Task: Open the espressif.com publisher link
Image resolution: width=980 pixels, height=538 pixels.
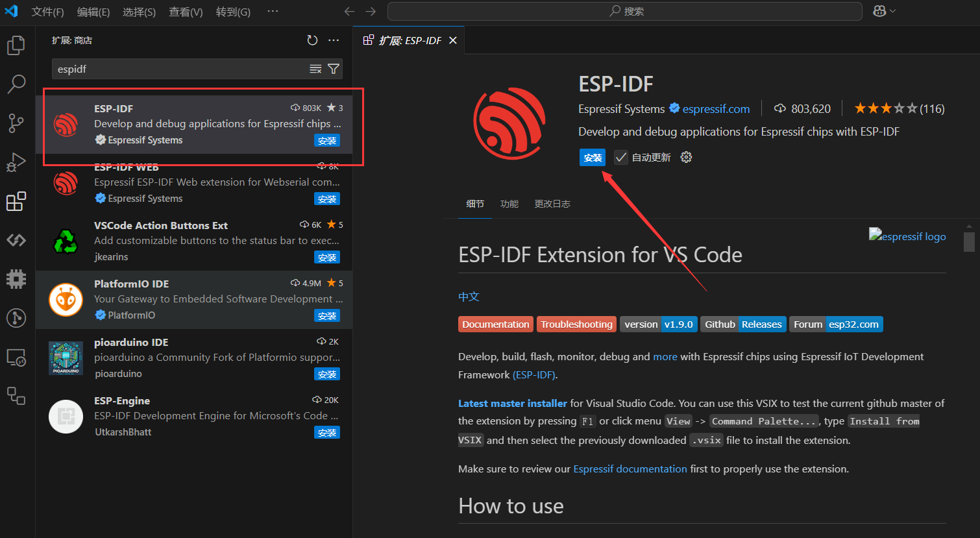Action: pyautogui.click(x=715, y=109)
